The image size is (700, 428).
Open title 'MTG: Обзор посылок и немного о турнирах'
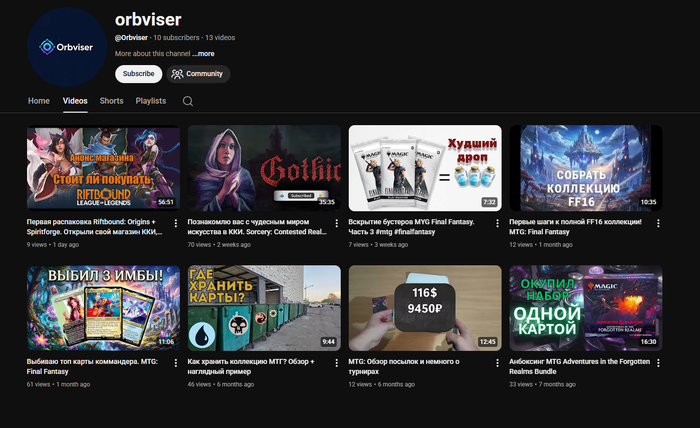point(404,366)
